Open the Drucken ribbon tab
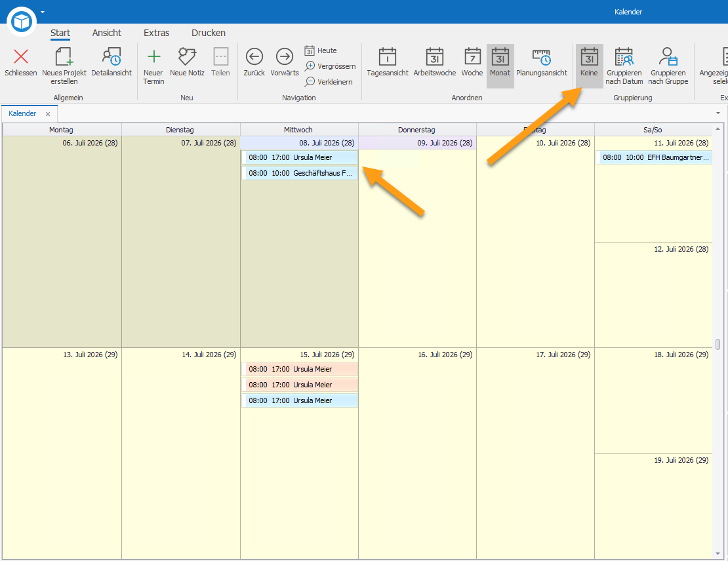 click(x=209, y=33)
